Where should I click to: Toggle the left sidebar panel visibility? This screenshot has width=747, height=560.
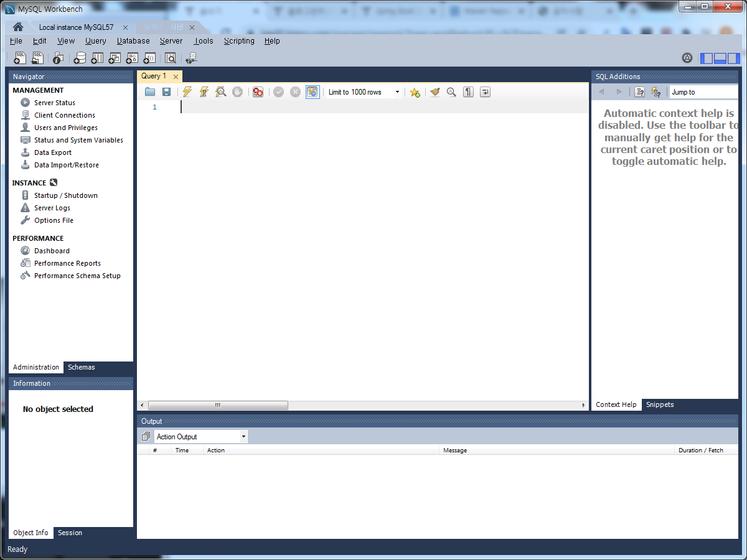(x=707, y=58)
